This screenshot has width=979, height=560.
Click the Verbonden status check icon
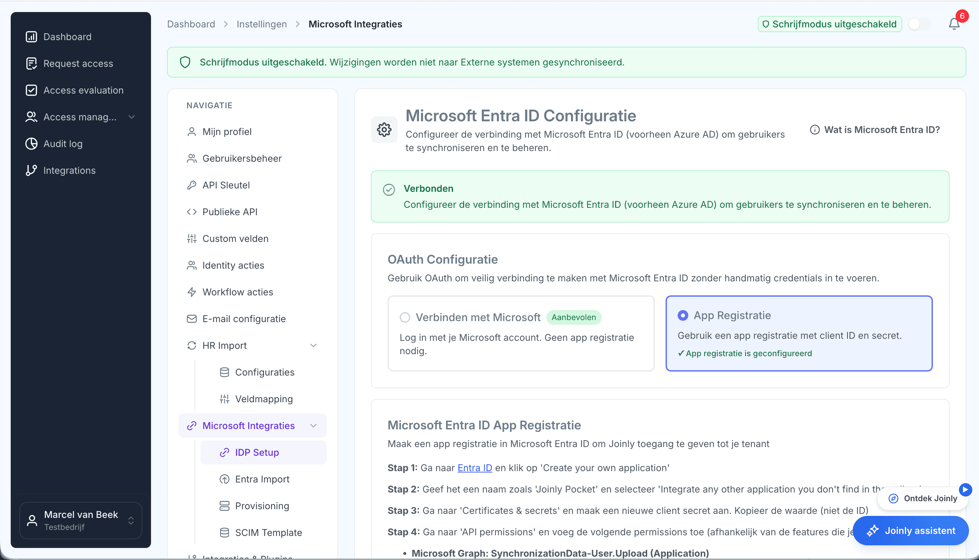coord(389,189)
